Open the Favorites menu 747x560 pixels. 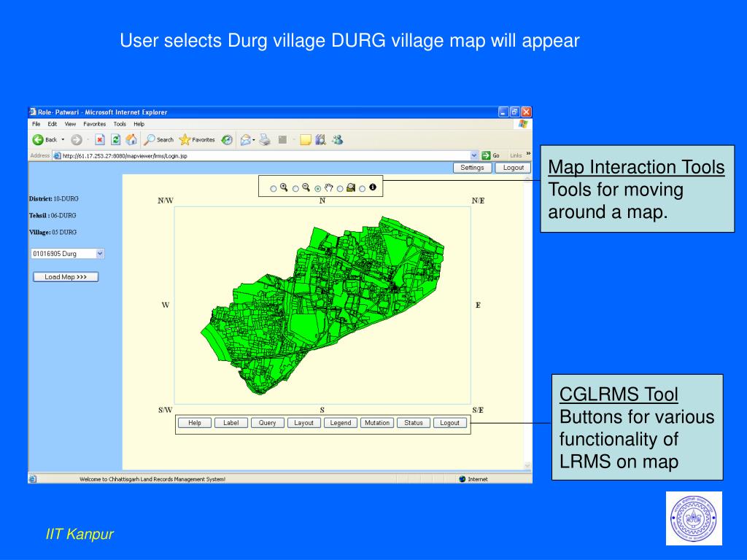click(94, 124)
